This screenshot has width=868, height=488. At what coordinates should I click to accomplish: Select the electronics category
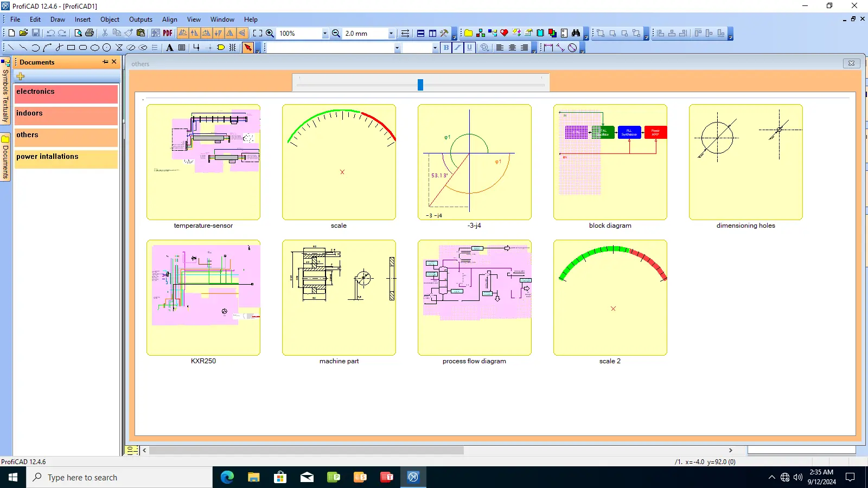coord(66,94)
